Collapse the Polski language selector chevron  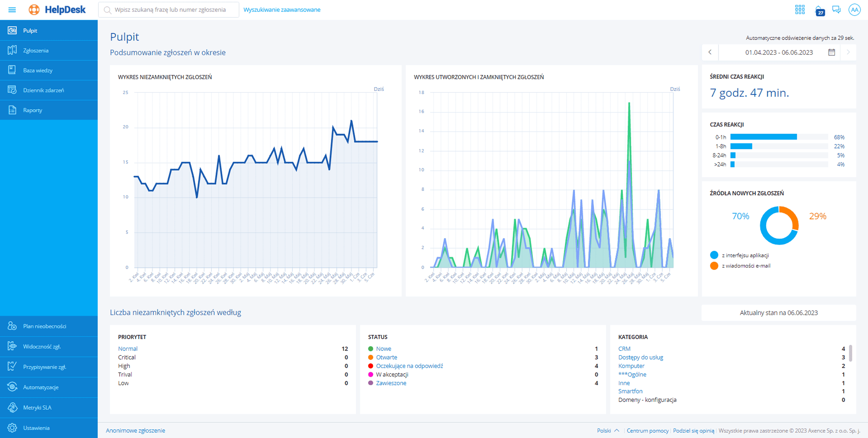pyautogui.click(x=618, y=430)
